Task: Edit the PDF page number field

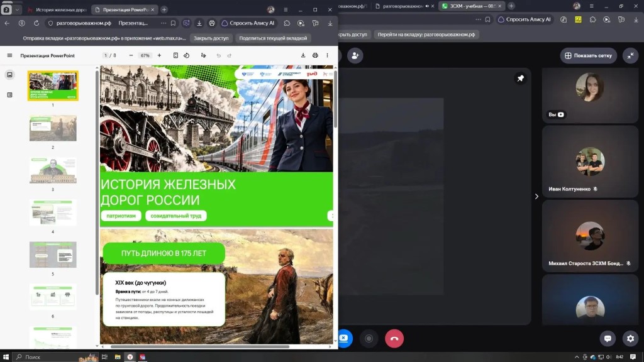Action: tap(106, 55)
